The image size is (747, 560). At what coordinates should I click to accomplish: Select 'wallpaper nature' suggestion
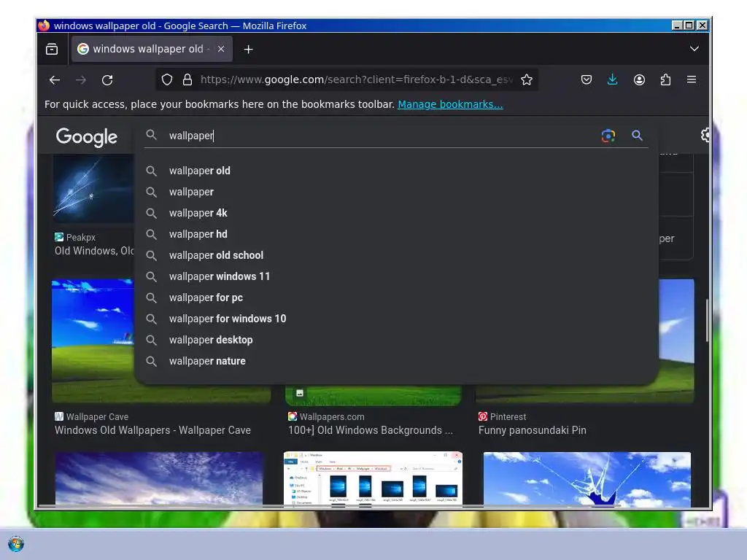(396, 361)
